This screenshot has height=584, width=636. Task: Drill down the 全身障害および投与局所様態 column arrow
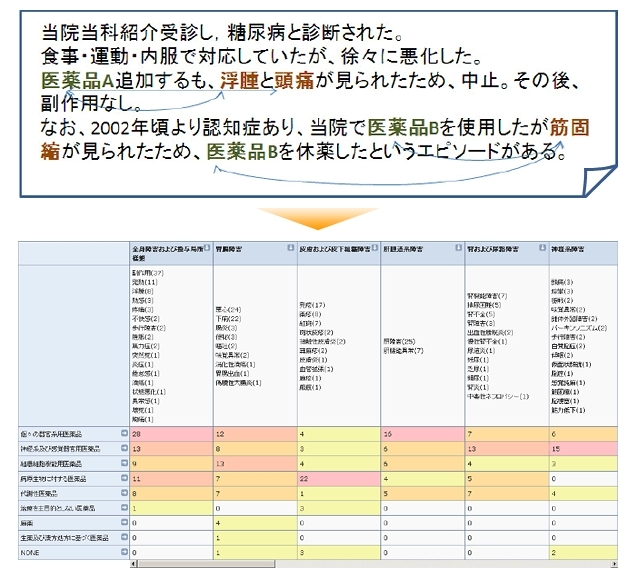pyautogui.click(x=207, y=247)
